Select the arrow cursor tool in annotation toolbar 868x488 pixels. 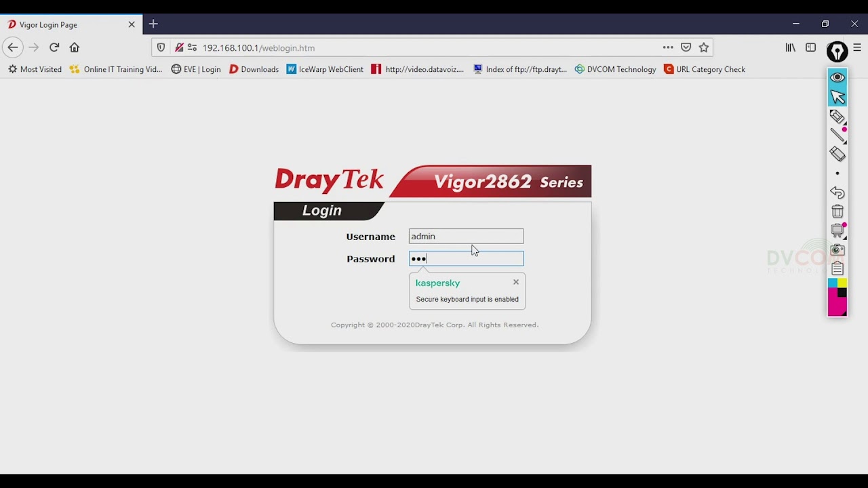click(837, 97)
